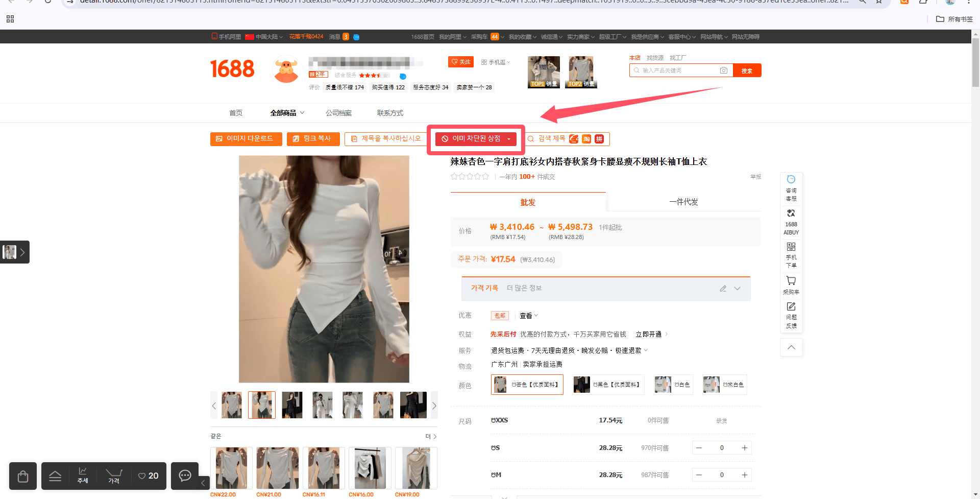Click the Taobao search icon beside 검색 제목
Viewport: 980px width, 499px height.
586,139
